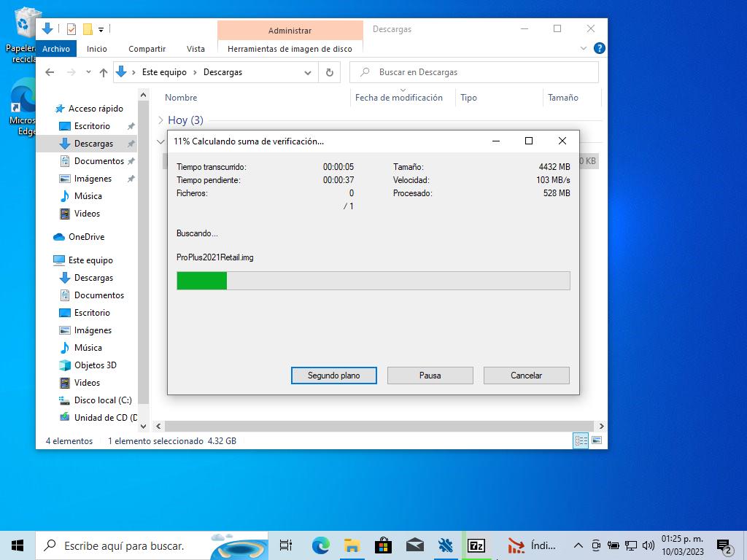Open Microsoft Edge from the taskbar
Image resolution: width=747 pixels, height=560 pixels.
(x=320, y=545)
